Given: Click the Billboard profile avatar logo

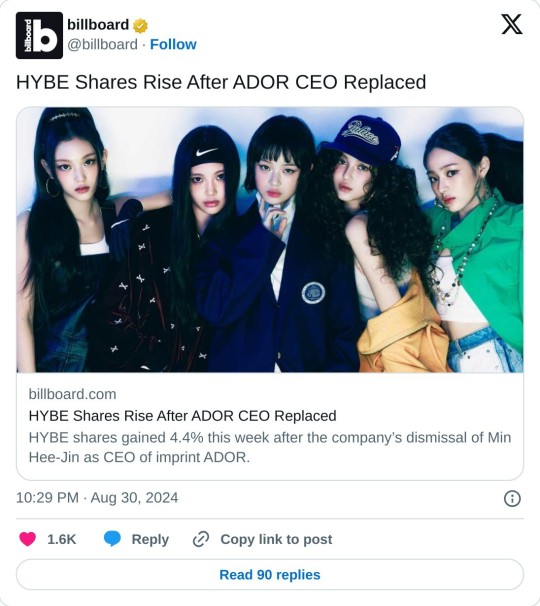Looking at the screenshot, I should (x=39, y=35).
